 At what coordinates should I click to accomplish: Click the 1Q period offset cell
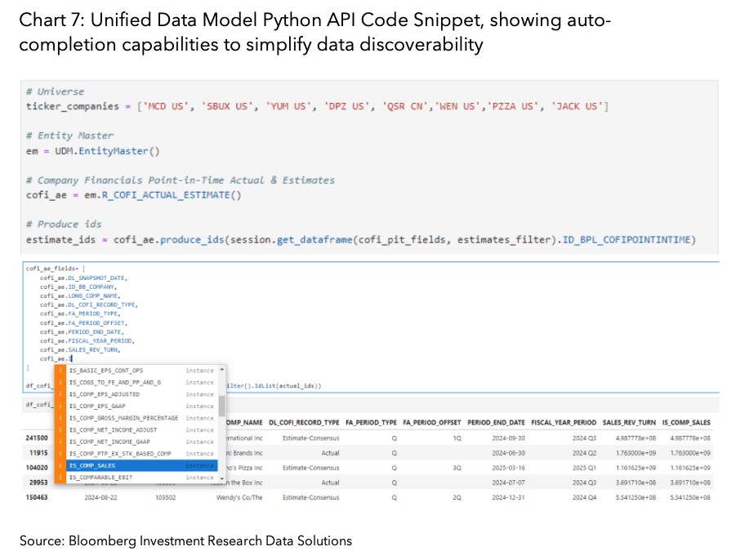457,438
